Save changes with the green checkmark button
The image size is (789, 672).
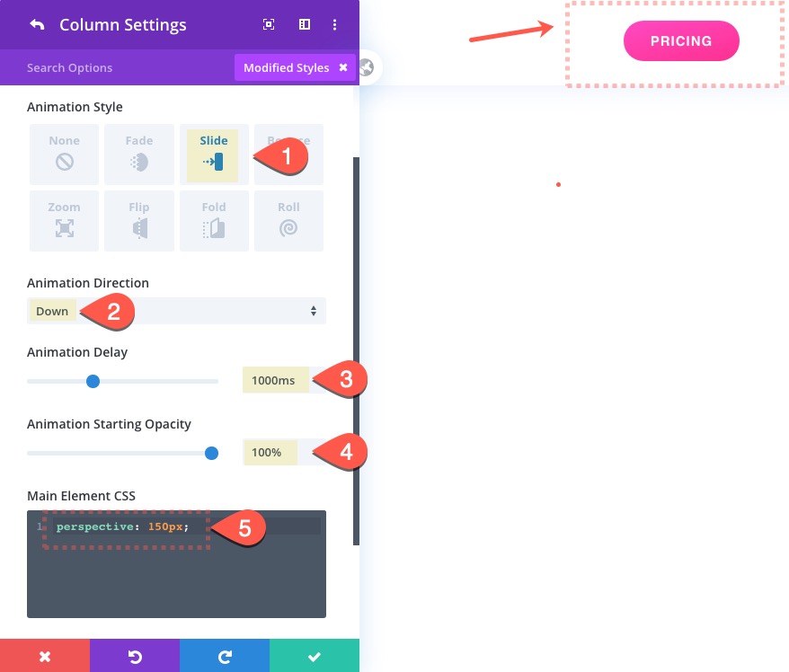(x=315, y=656)
